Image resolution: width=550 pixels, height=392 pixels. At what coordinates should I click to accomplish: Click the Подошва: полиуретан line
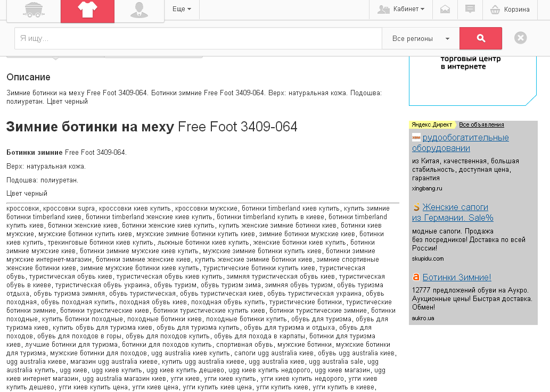[43, 180]
